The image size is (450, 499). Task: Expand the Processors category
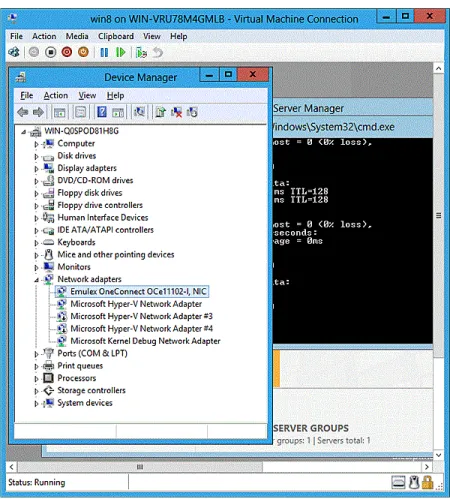pos(36,379)
